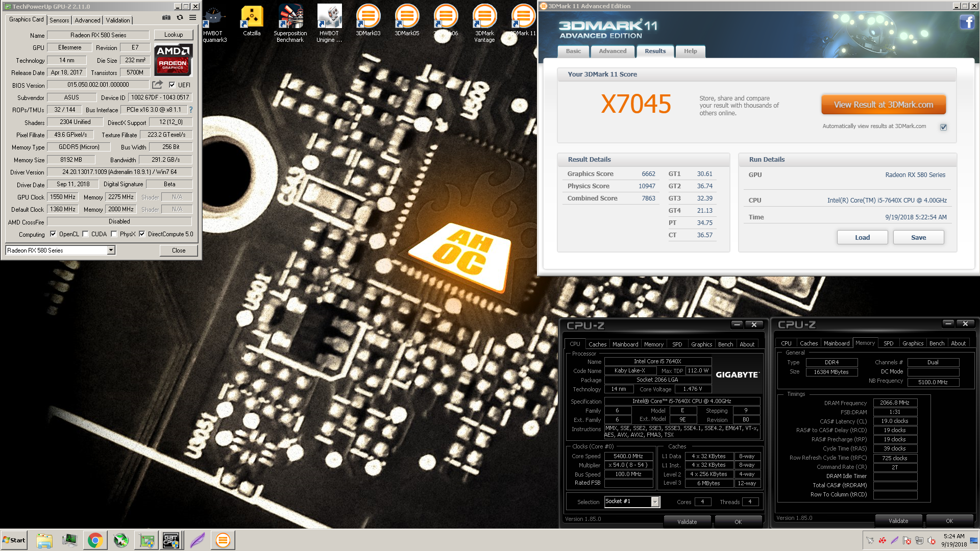Click the AMD Radeon Graphics logo

click(173, 60)
